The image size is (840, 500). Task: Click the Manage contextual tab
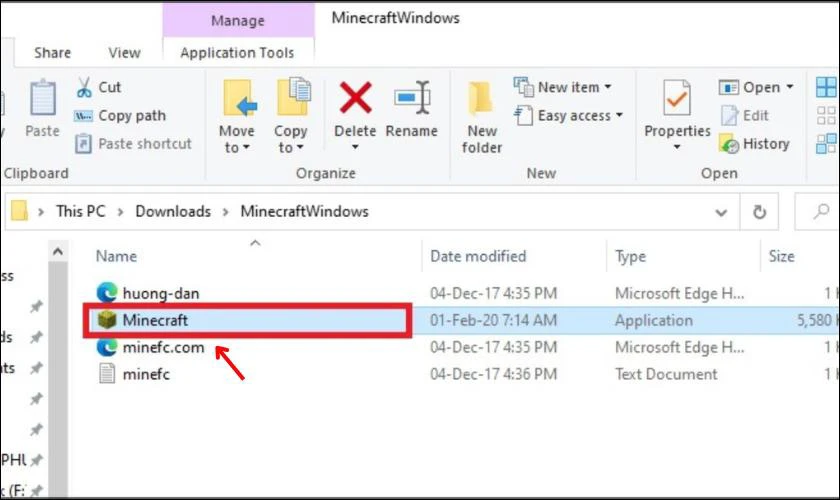pyautogui.click(x=238, y=20)
